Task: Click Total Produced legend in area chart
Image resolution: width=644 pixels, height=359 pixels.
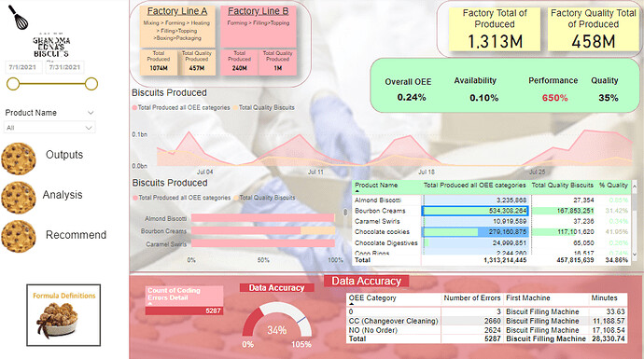Action: (x=181, y=107)
